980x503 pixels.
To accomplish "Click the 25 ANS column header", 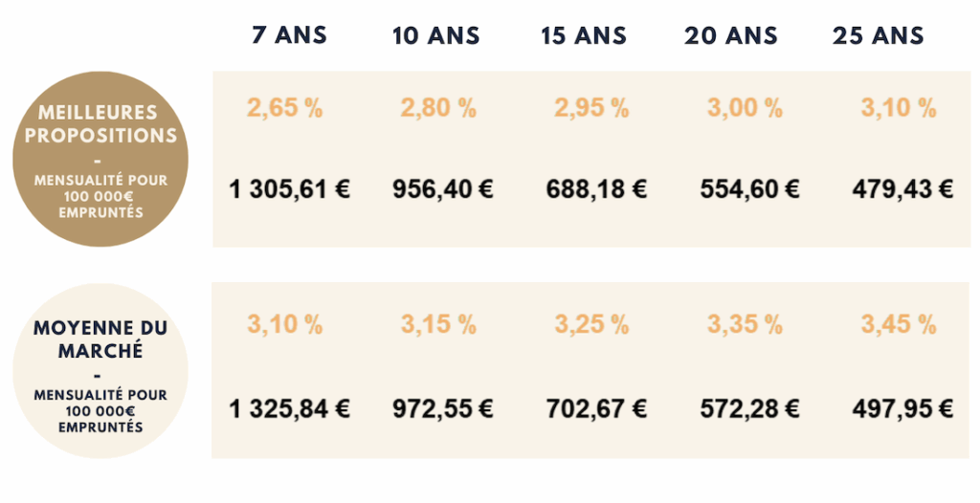I will [879, 36].
